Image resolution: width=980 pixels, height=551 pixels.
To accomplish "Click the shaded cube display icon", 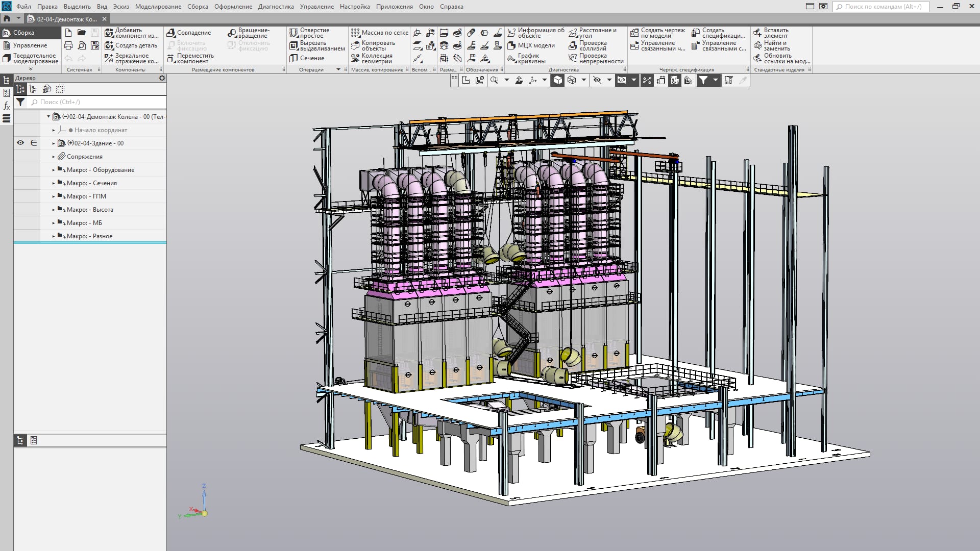I will (558, 80).
